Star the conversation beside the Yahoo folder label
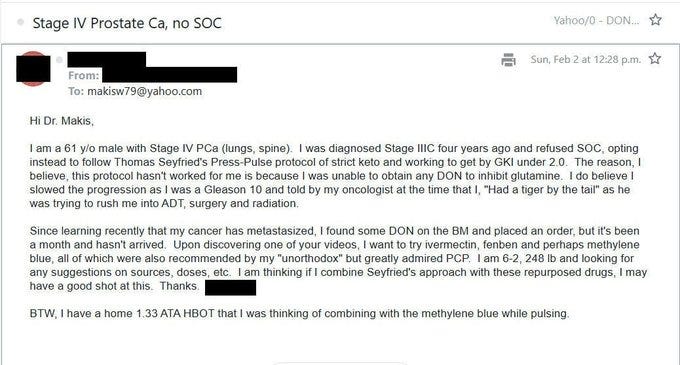Viewport: 680px width, 365px height. 655,20
